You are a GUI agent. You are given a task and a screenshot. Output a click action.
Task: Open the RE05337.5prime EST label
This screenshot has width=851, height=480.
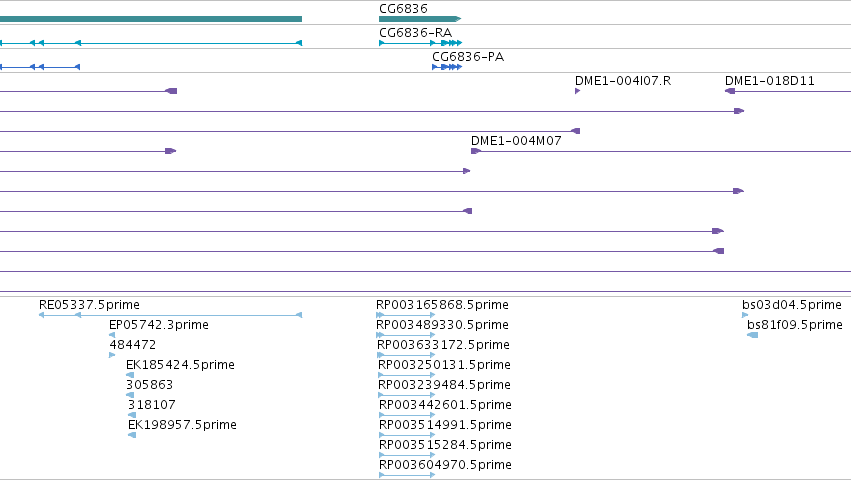(x=89, y=305)
